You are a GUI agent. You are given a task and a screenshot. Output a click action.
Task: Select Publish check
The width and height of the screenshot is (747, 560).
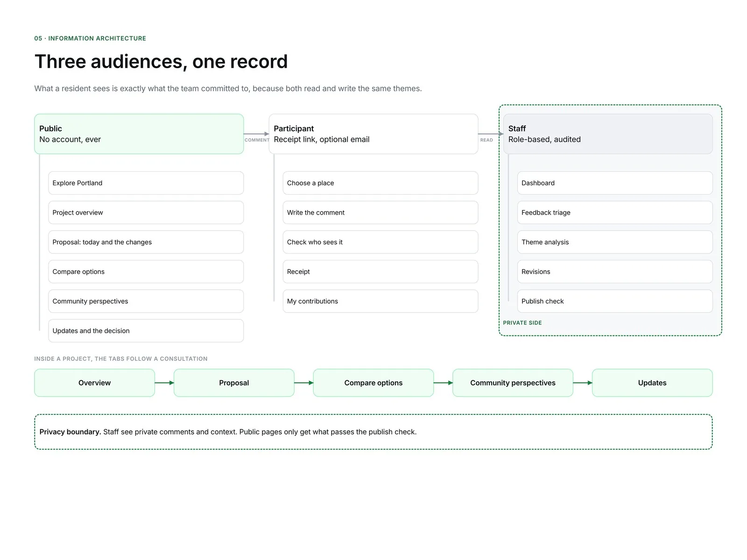click(x=615, y=301)
